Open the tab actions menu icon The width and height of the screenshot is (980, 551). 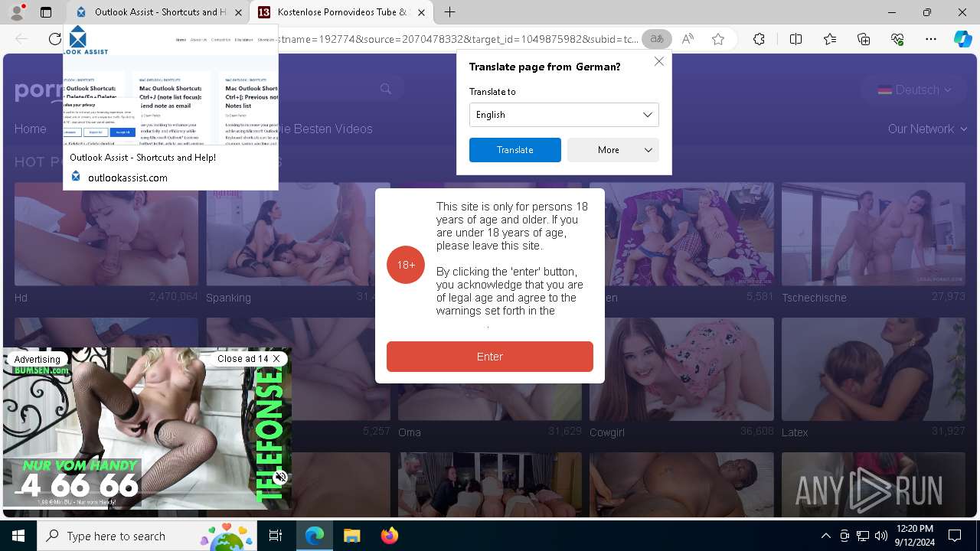46,12
